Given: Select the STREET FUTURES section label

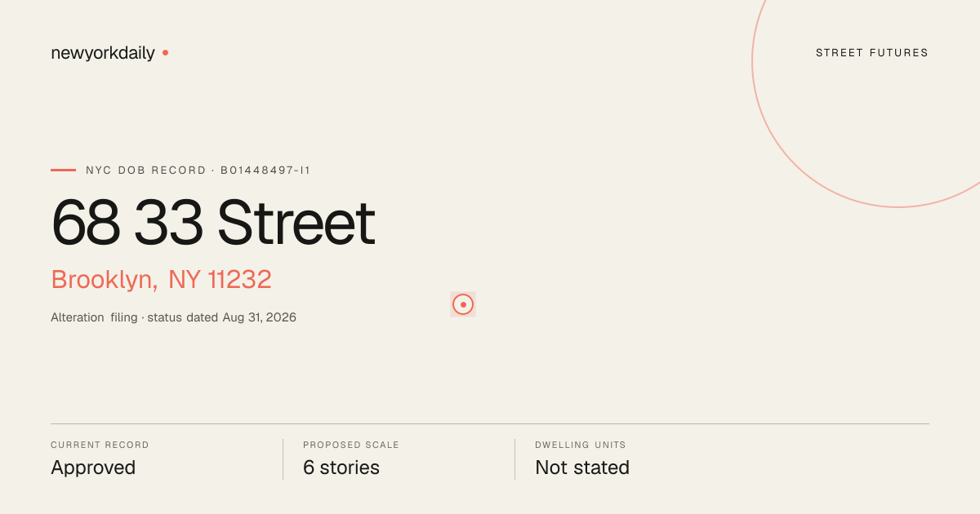Looking at the screenshot, I should pos(872,53).
